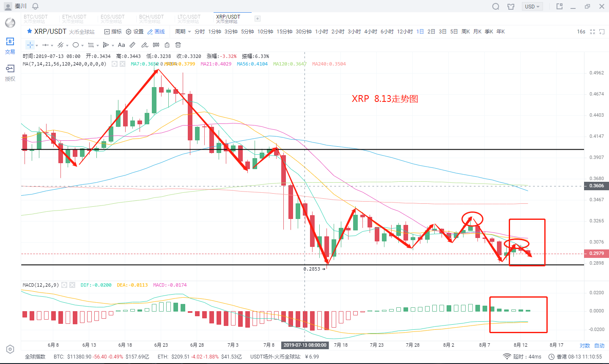Click the MA indicator settings gear
The image size is (609, 364).
pyautogui.click(x=114, y=64)
